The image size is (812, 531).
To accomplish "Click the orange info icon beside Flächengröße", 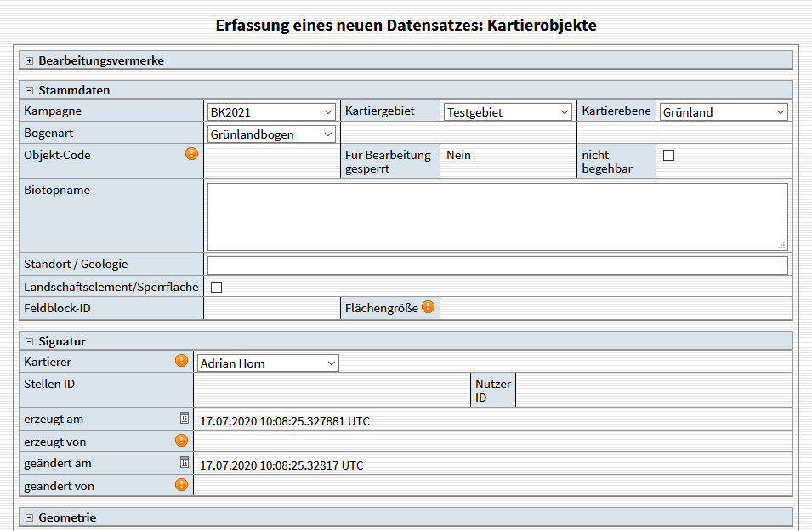I will coord(428,307).
